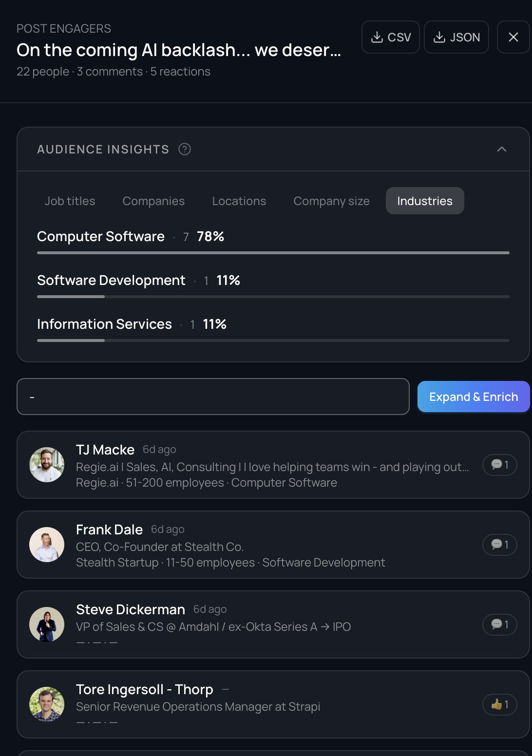Open the Audience Insights help icon

point(185,149)
